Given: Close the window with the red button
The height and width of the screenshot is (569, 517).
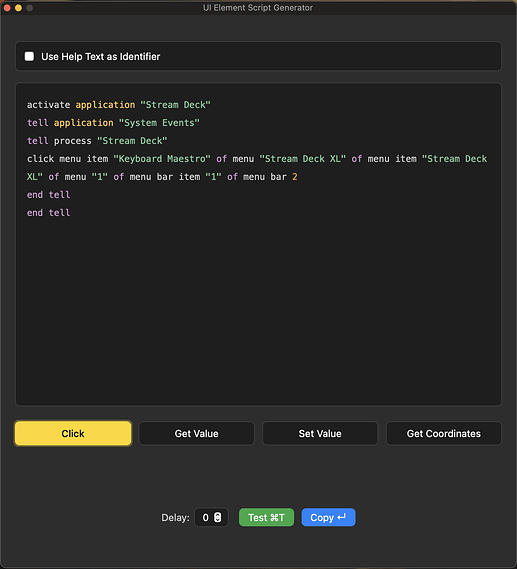Looking at the screenshot, I should 7,8.
